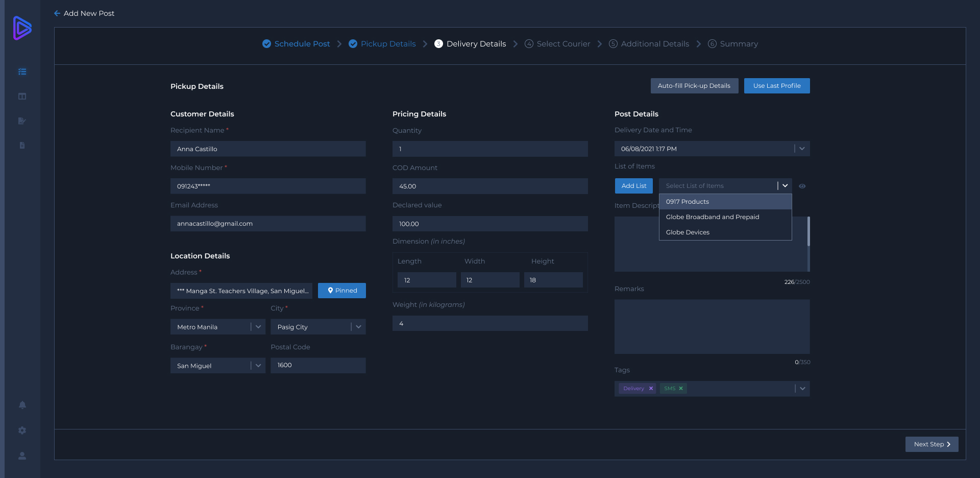Toggle the eye icon beside List of Items
The height and width of the screenshot is (478, 980).
(x=802, y=186)
